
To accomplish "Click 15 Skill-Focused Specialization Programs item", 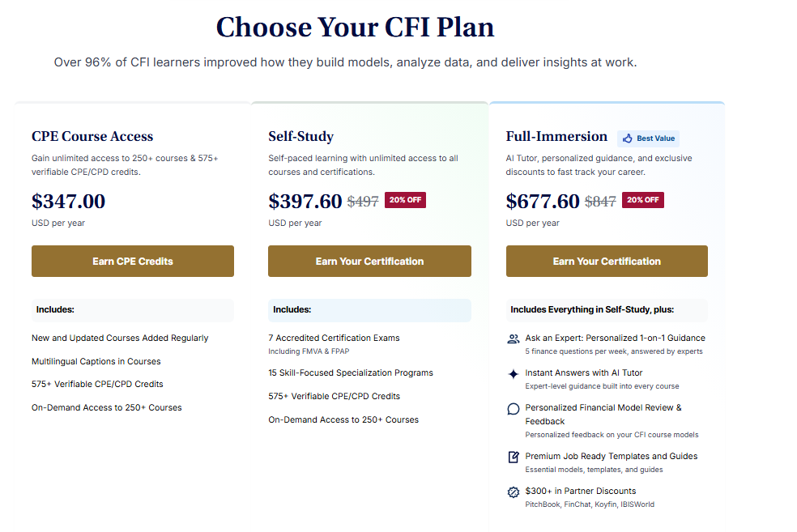I will (x=351, y=373).
